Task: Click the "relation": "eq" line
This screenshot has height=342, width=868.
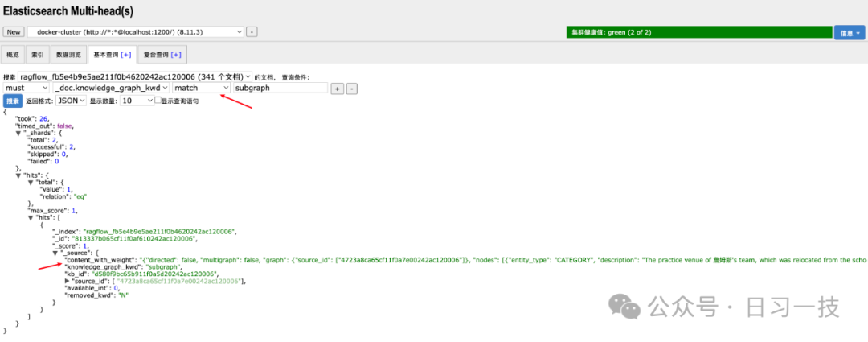Action: pyautogui.click(x=63, y=196)
